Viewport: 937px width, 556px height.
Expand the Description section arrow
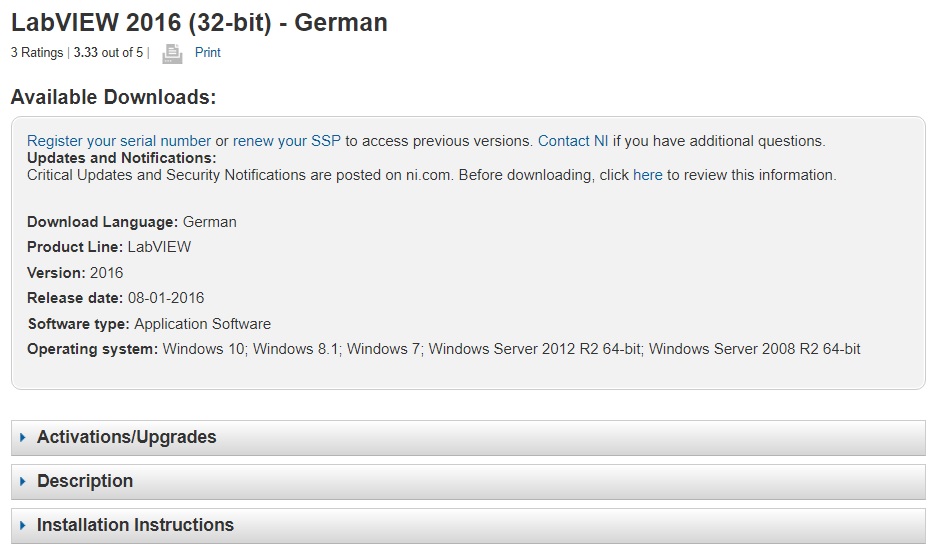point(23,482)
